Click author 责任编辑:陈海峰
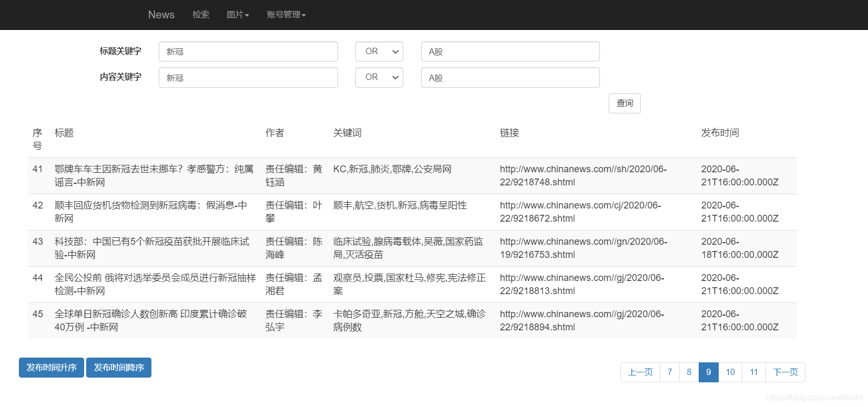The image size is (868, 407). coord(294,248)
